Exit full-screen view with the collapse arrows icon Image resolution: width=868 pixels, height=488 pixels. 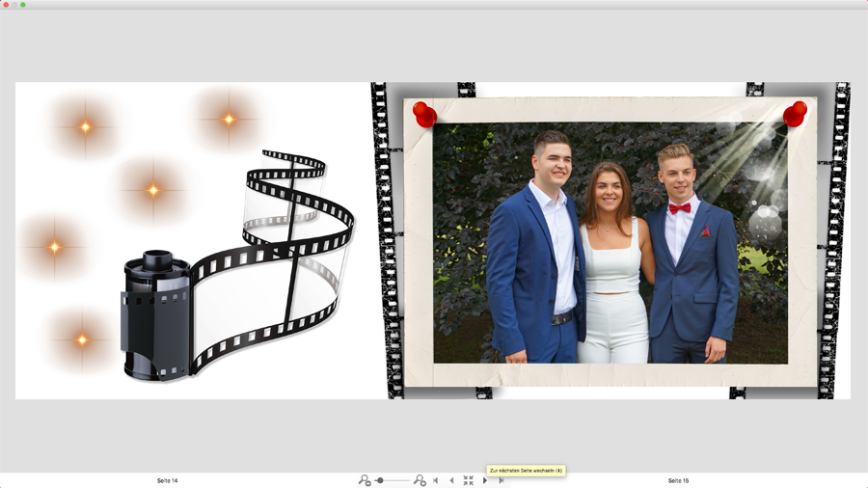(469, 480)
